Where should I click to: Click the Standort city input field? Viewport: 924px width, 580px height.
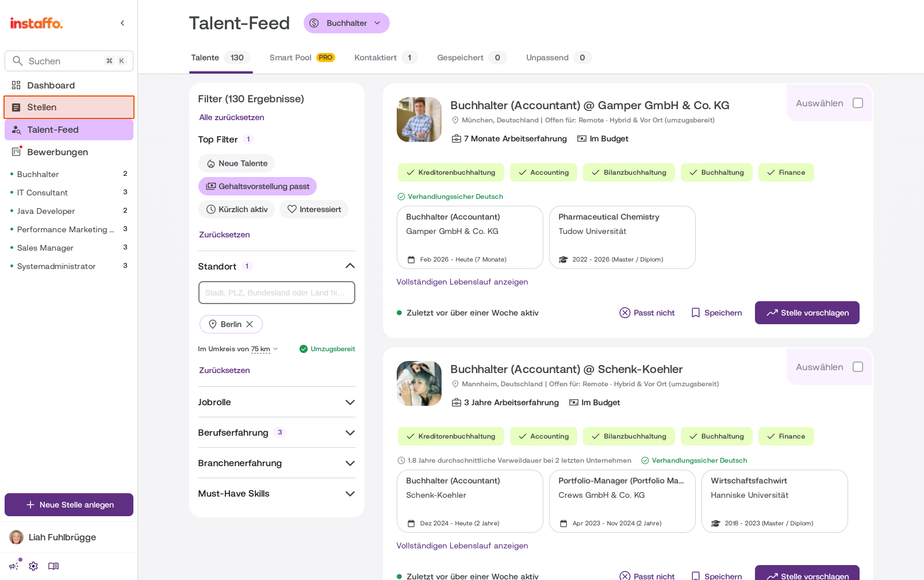click(x=277, y=293)
